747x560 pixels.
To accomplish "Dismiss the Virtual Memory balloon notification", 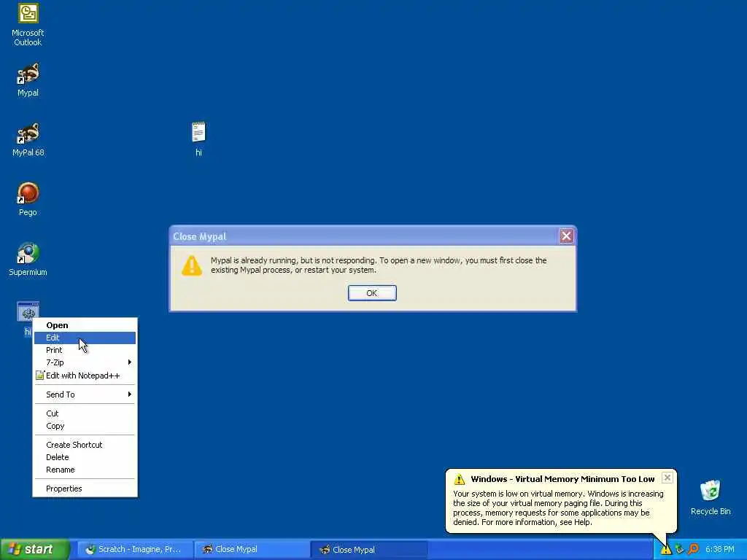I will pos(667,478).
